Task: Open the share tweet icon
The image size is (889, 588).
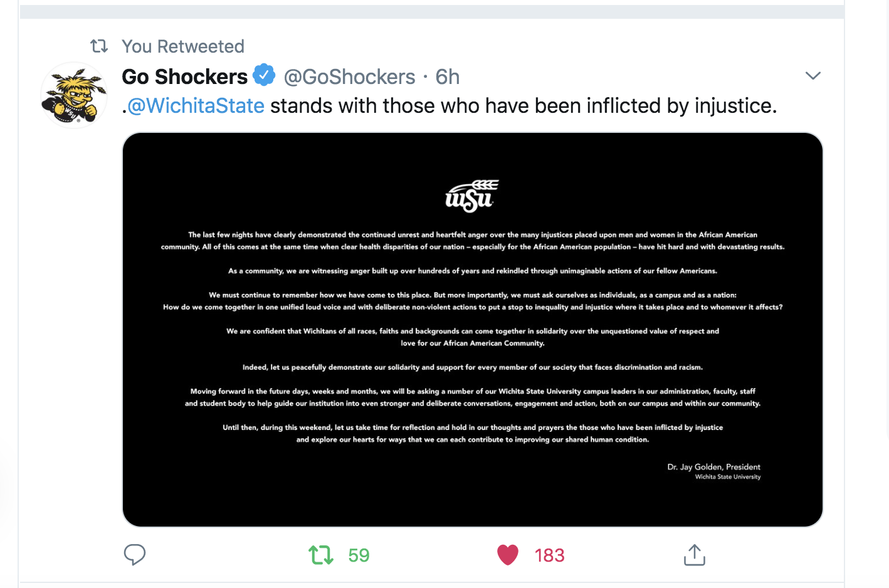Action: 695,555
